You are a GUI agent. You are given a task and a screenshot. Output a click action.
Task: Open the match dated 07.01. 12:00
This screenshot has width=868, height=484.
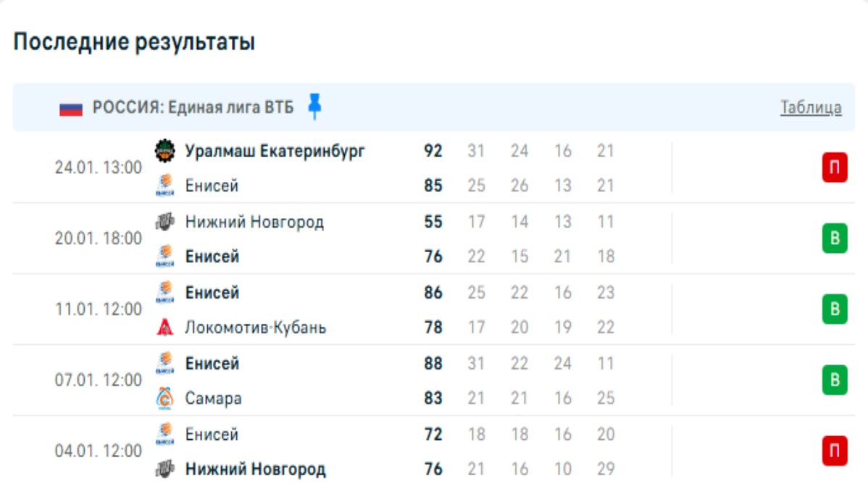pyautogui.click(x=99, y=380)
